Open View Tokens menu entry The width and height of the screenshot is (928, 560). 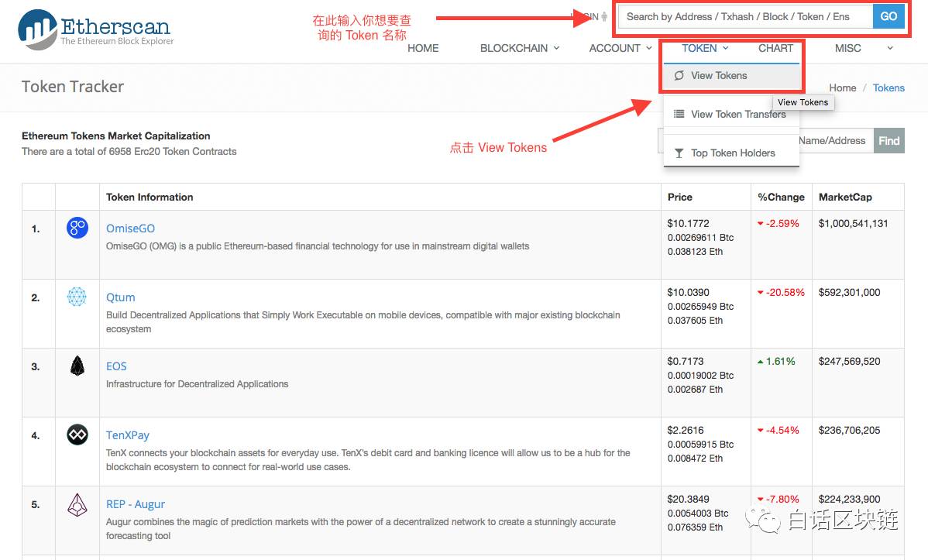[731, 76]
